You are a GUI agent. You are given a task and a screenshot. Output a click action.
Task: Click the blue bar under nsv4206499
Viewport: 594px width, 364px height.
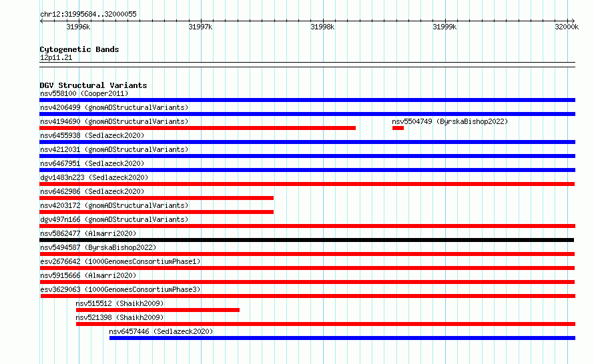tap(307, 114)
